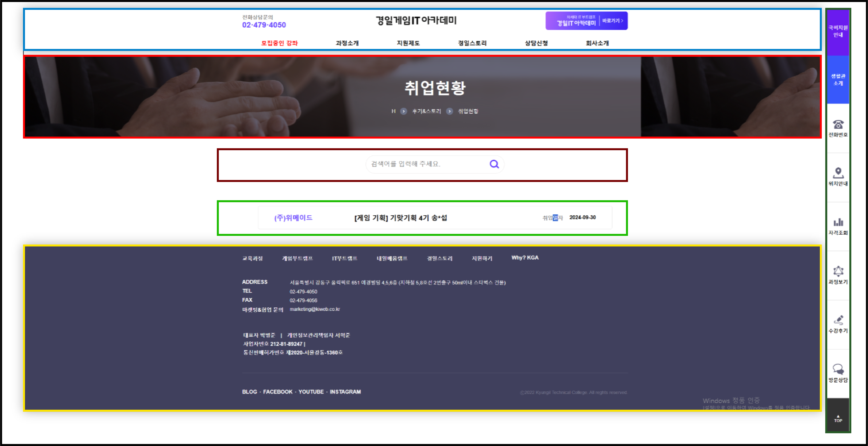Open the 상담신청 menu

536,43
